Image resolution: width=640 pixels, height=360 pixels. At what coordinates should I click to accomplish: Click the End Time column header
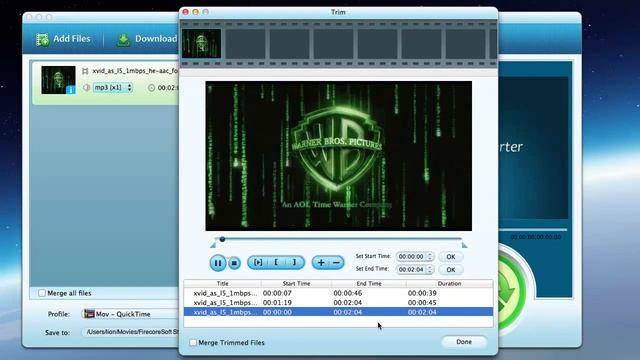pyautogui.click(x=369, y=283)
